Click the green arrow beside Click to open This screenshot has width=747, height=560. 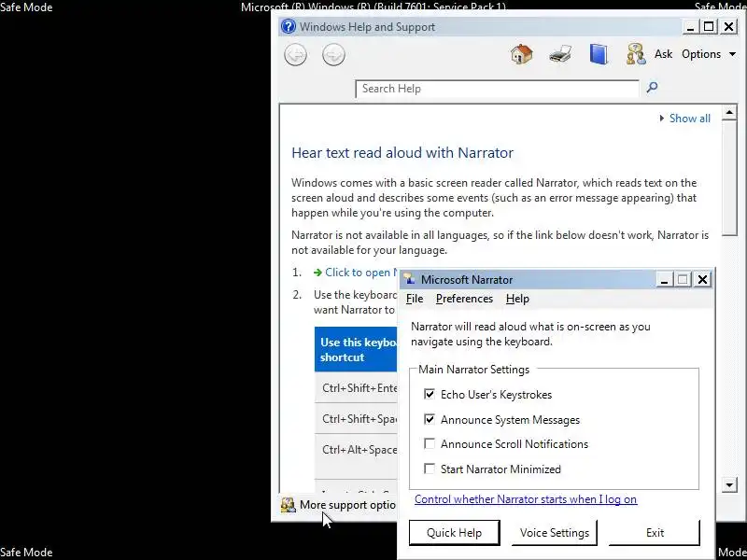tap(317, 273)
